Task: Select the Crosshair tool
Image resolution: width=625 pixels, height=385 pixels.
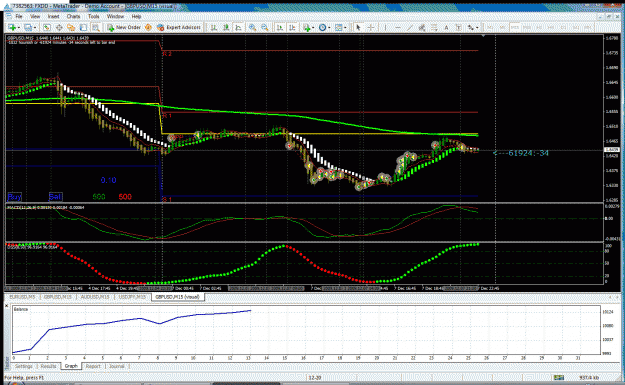Action: pos(371,28)
